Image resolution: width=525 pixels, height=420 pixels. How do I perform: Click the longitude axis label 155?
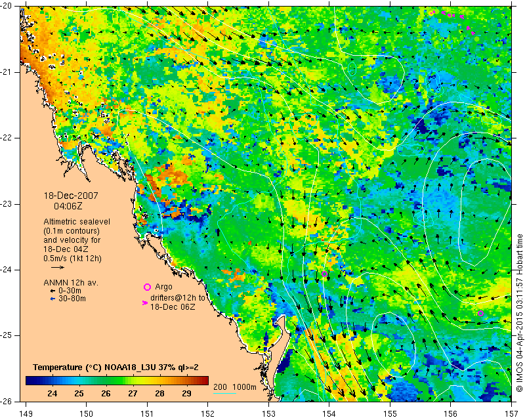[390, 414]
